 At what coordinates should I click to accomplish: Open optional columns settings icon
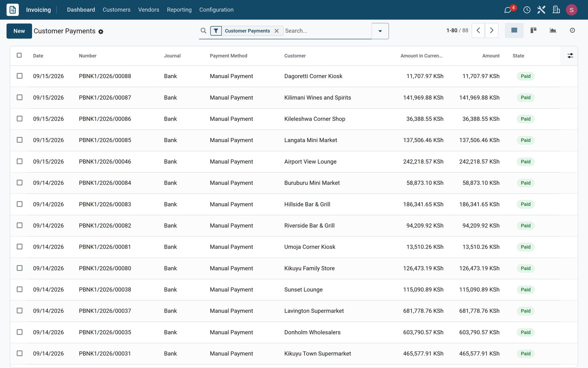(x=570, y=56)
